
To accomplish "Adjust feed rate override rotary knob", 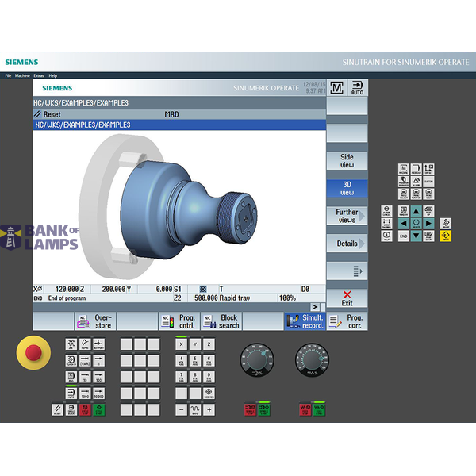I will (312, 360).
